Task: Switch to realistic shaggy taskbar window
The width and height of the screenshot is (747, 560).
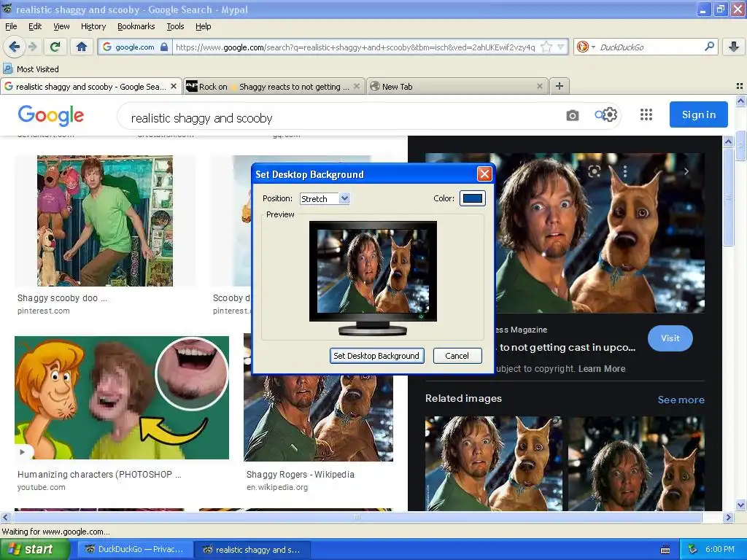Action: 252,549
